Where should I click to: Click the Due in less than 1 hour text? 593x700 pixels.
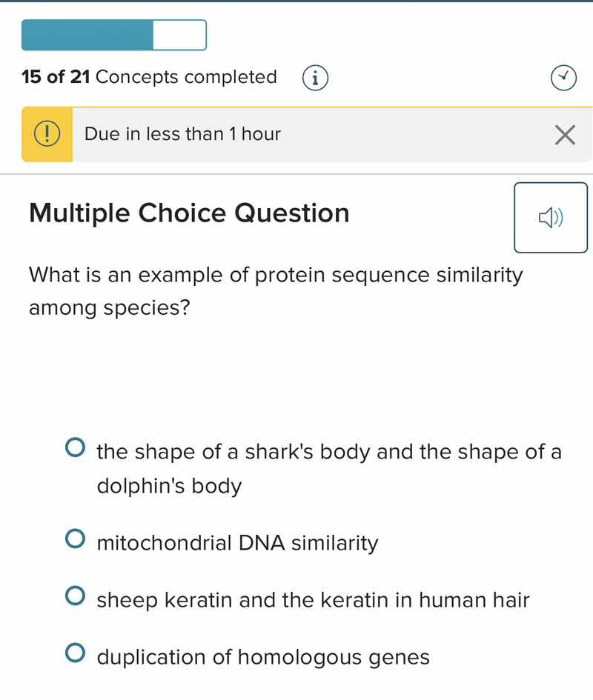click(x=182, y=134)
